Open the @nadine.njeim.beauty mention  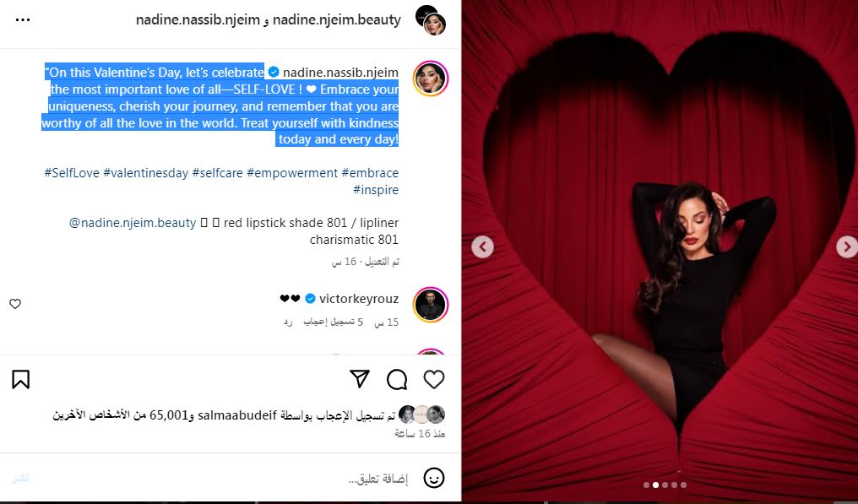coord(133,223)
